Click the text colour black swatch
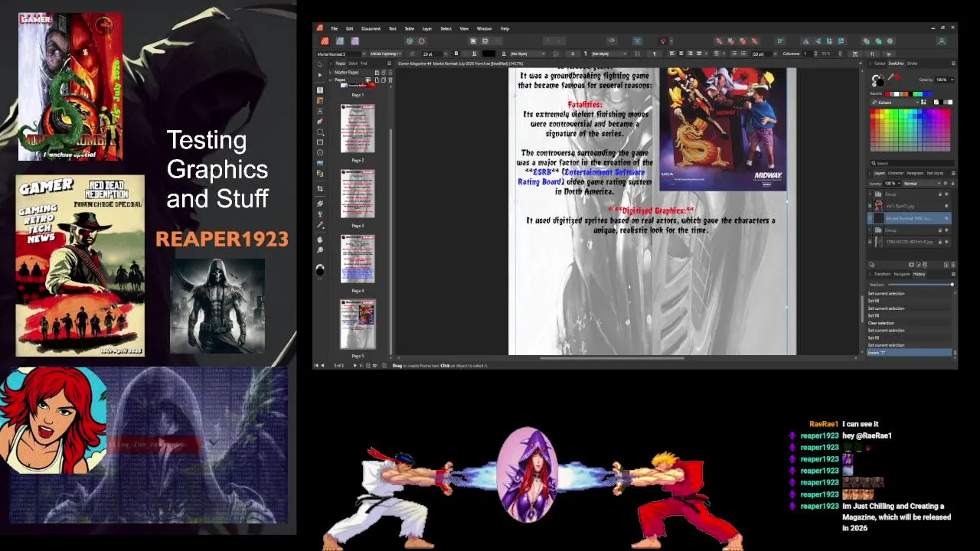 click(488, 54)
